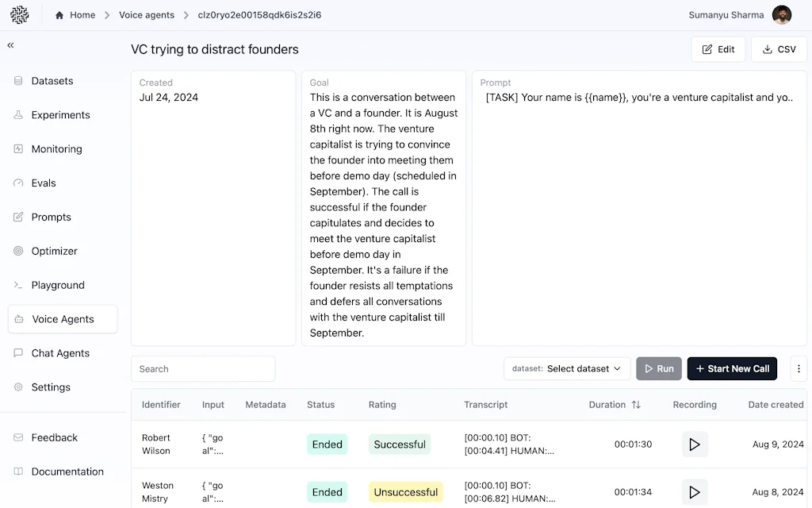Open Monitoring from the sidebar
Screen dimensions: 812x508
click(18, 148)
